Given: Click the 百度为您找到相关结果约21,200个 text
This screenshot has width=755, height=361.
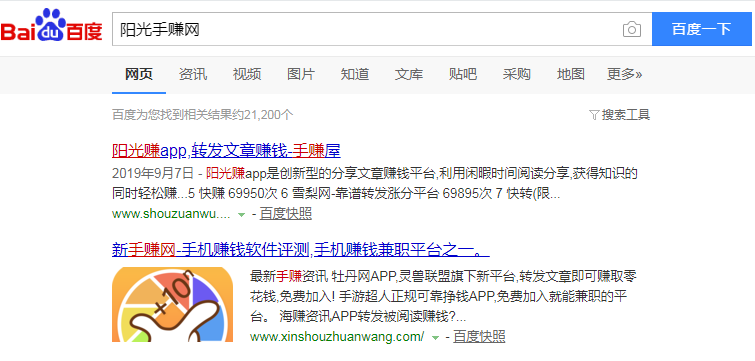Looking at the screenshot, I should click(x=203, y=115).
